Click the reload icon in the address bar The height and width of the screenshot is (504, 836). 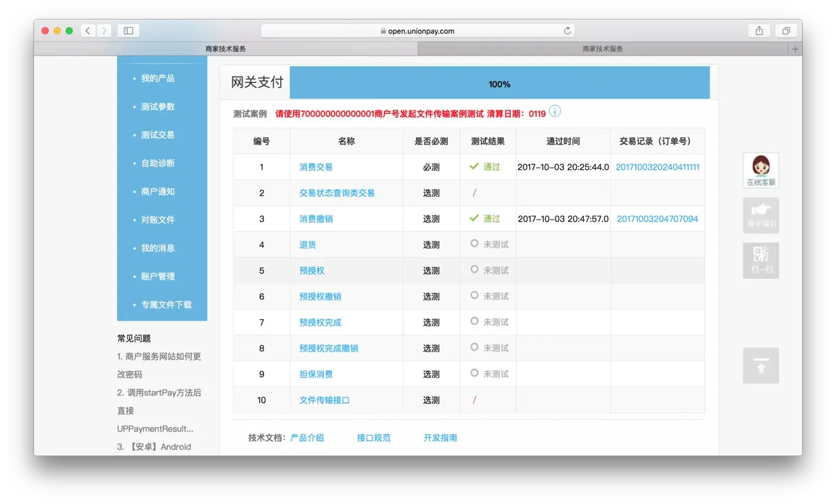(567, 30)
